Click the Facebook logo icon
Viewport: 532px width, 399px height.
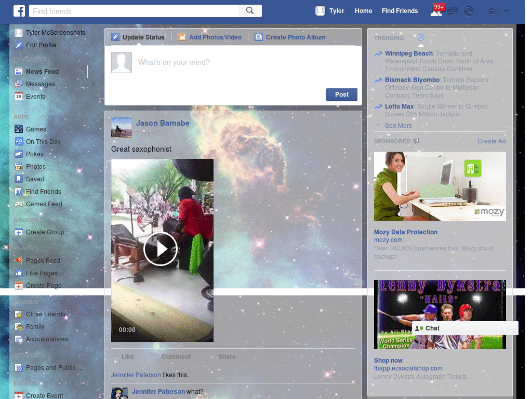click(x=19, y=11)
